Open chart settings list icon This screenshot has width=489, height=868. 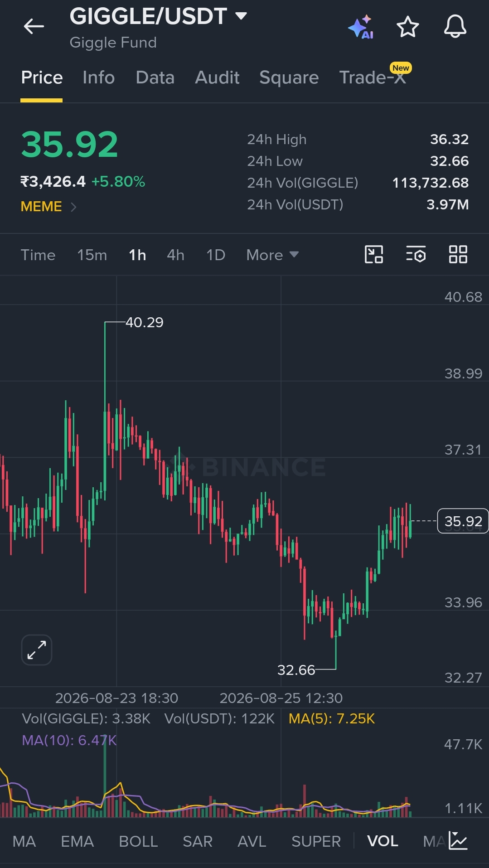click(x=416, y=254)
